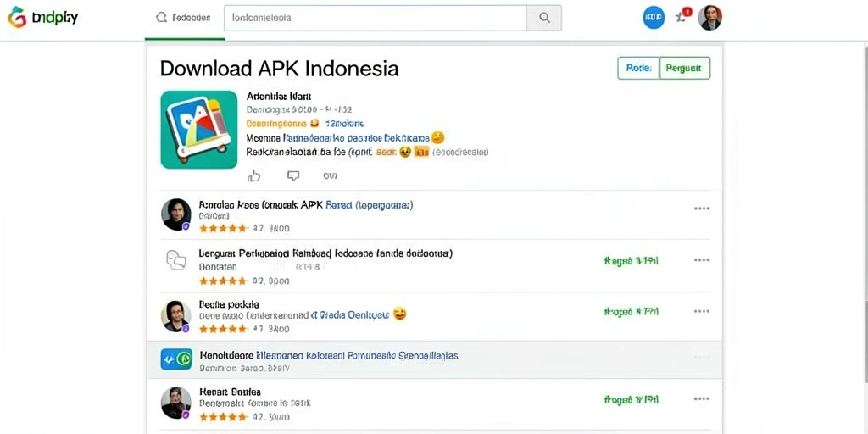Click avatar in Kevar Bautlee row
Screen dimensions: 868x434
[x=176, y=403]
